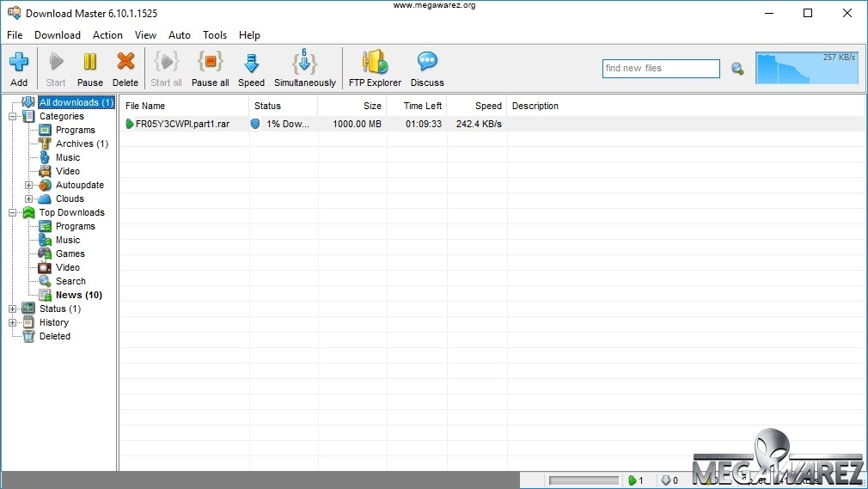Click the search magnifier icon
The image size is (868, 489).
(737, 69)
